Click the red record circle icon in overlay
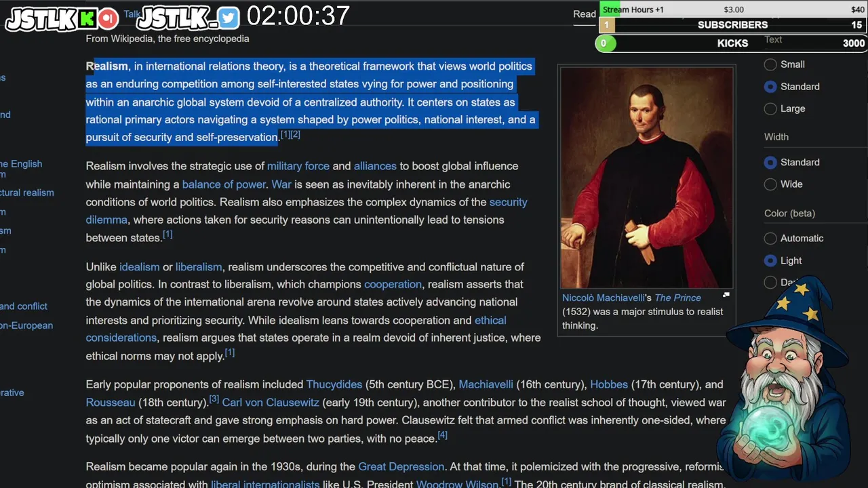Image resolution: width=868 pixels, height=488 pixels. click(107, 18)
